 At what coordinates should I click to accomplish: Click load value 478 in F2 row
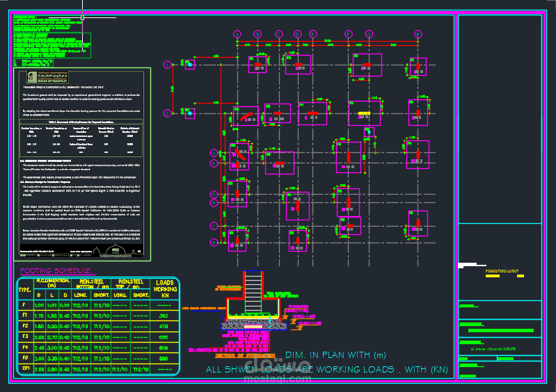164,326
